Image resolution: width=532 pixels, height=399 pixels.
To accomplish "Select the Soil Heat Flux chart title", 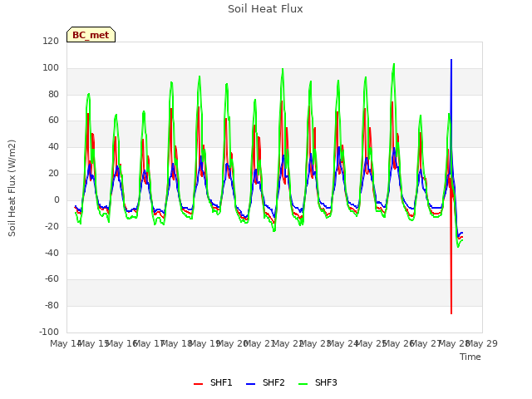I will pos(265,9).
